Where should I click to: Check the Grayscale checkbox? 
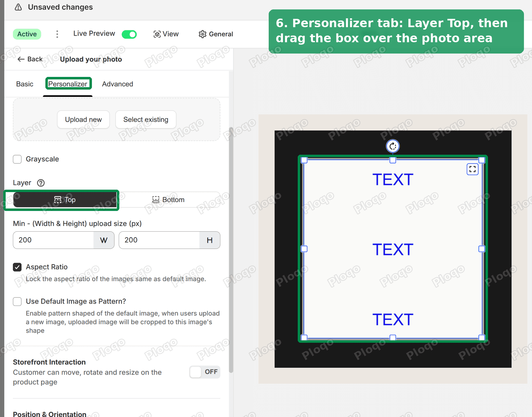pos(17,159)
